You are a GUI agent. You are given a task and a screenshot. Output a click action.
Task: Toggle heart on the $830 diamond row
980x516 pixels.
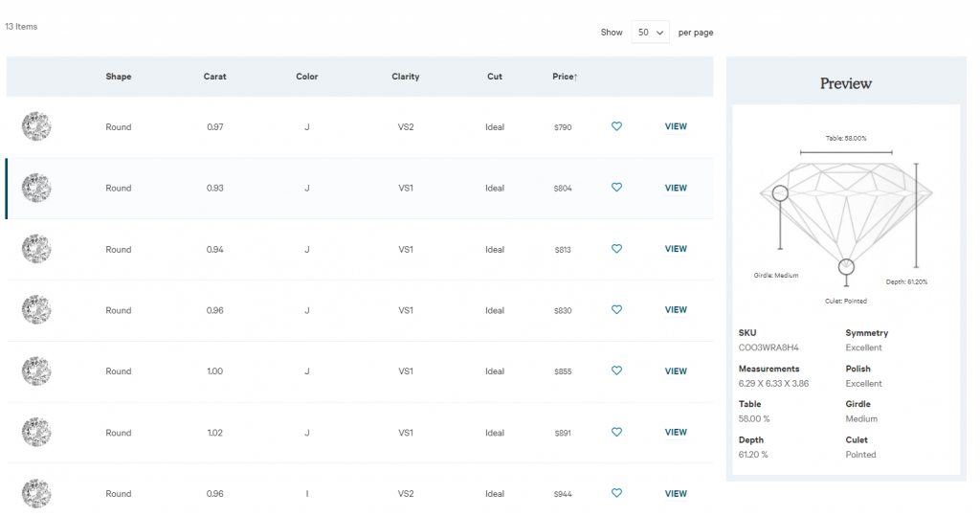(x=616, y=309)
